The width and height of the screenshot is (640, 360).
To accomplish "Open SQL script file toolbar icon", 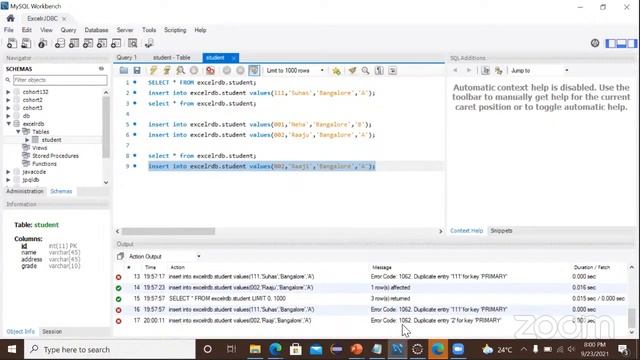I will (x=26, y=43).
